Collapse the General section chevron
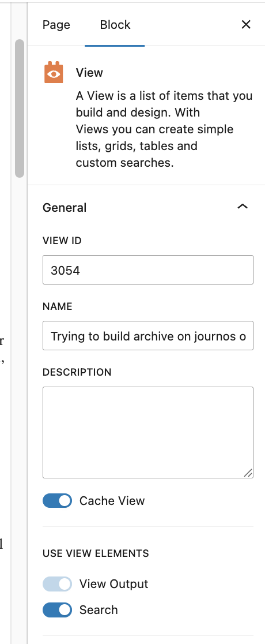The image size is (265, 644). tap(243, 207)
